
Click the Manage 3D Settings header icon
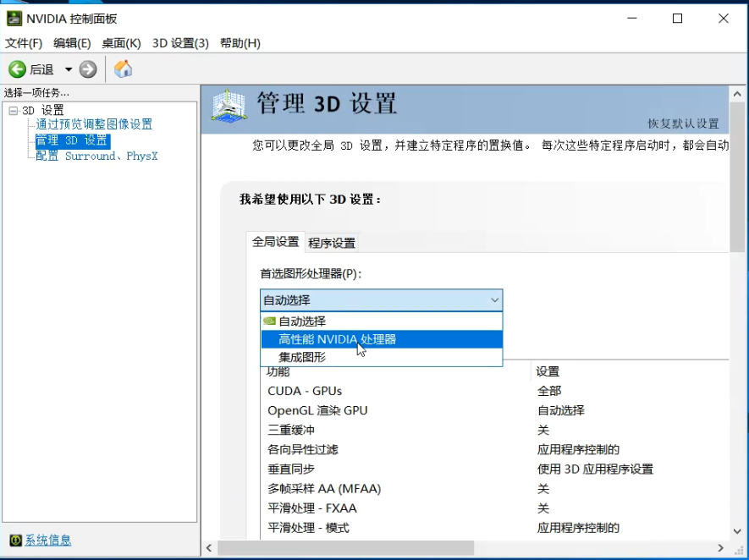(x=229, y=107)
